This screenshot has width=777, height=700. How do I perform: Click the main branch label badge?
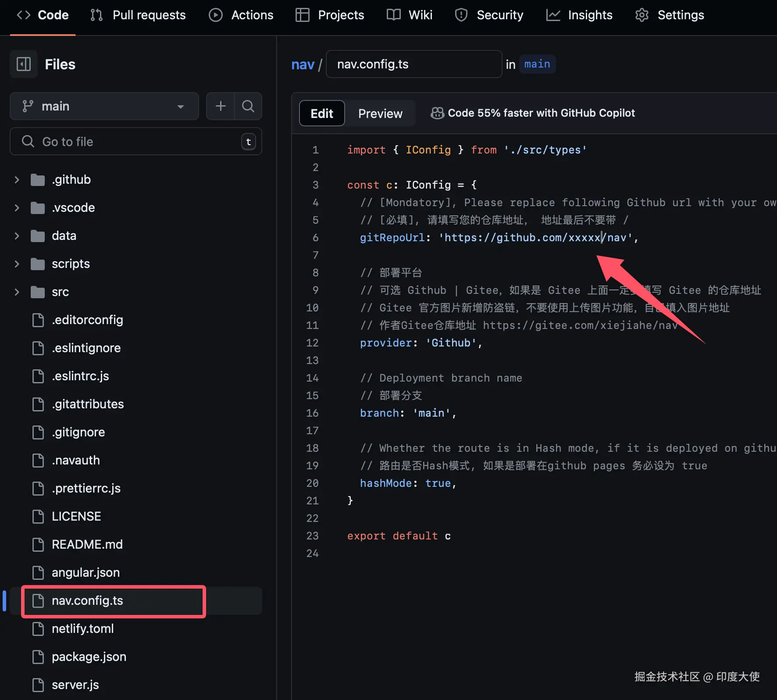click(537, 64)
